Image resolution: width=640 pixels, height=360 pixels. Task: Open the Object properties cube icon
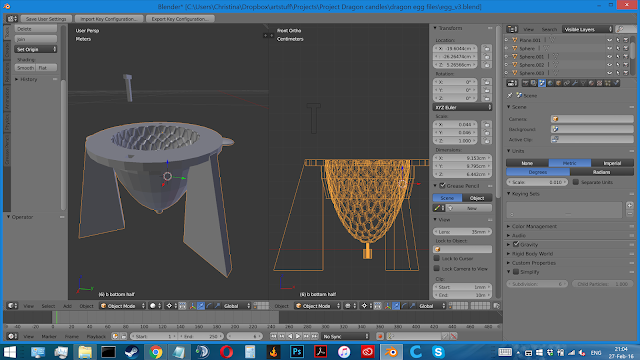click(558, 83)
